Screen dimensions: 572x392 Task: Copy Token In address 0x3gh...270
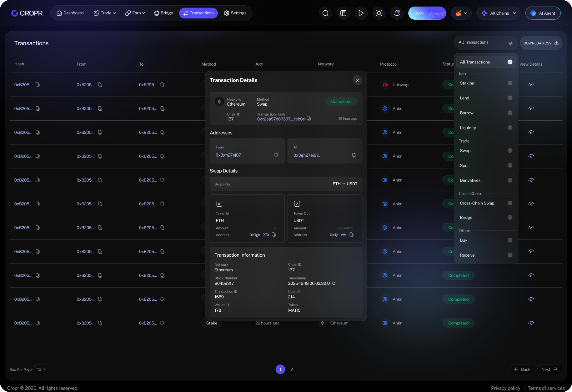(274, 235)
